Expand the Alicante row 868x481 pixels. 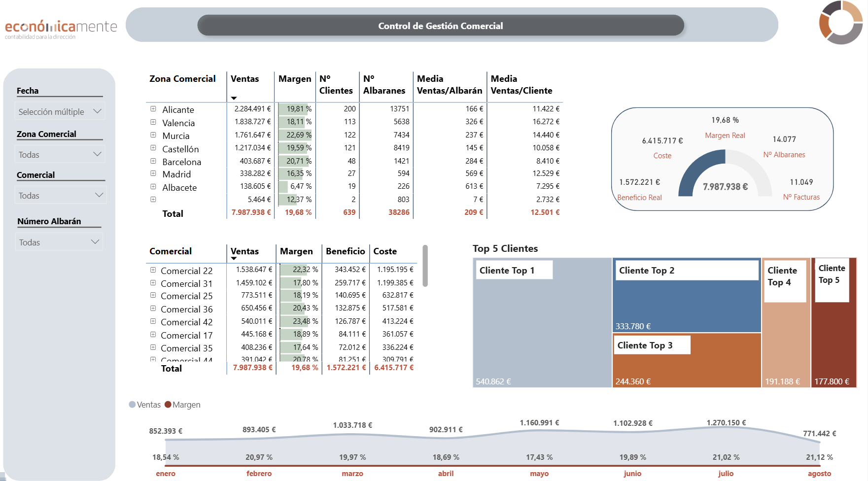click(153, 109)
